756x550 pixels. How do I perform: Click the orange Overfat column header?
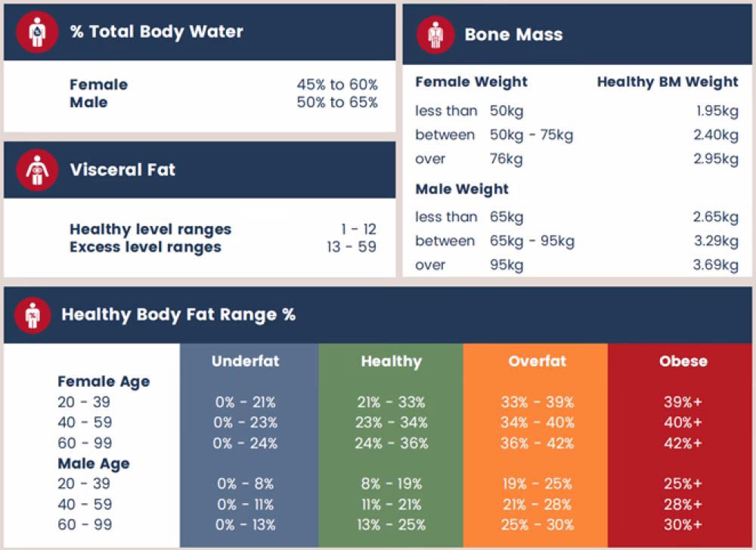click(x=537, y=361)
